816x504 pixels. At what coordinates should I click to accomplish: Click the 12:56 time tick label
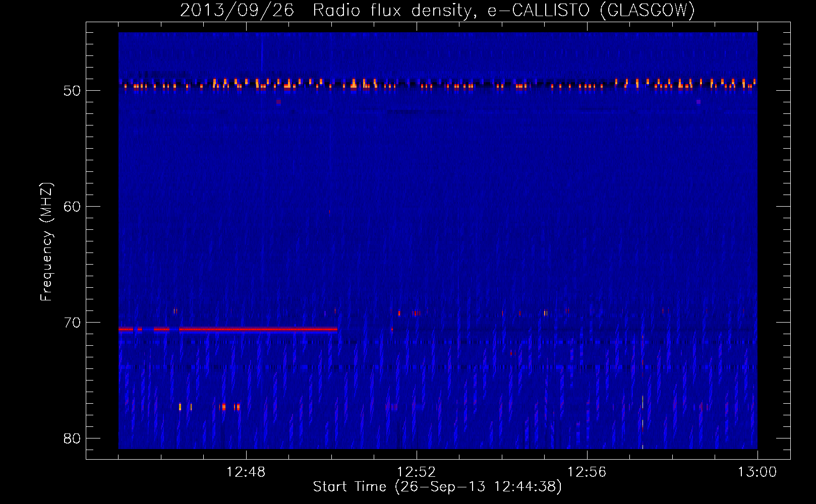587,472
